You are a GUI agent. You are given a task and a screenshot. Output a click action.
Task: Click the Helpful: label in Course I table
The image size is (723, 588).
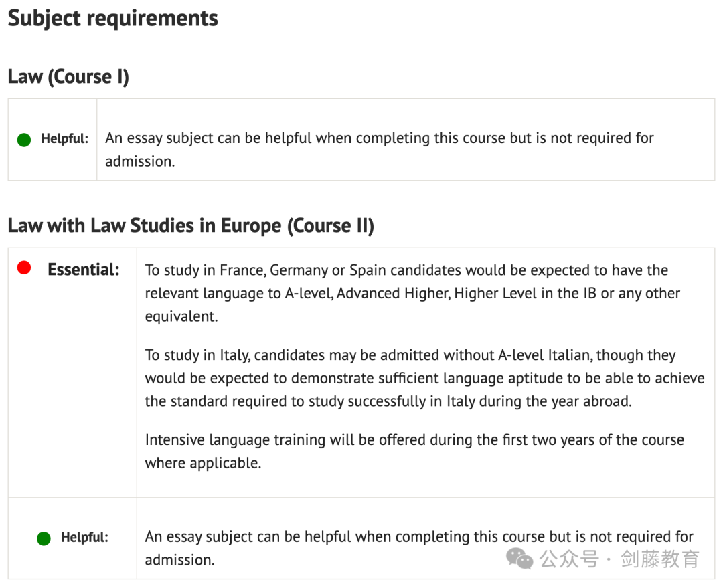(64, 138)
